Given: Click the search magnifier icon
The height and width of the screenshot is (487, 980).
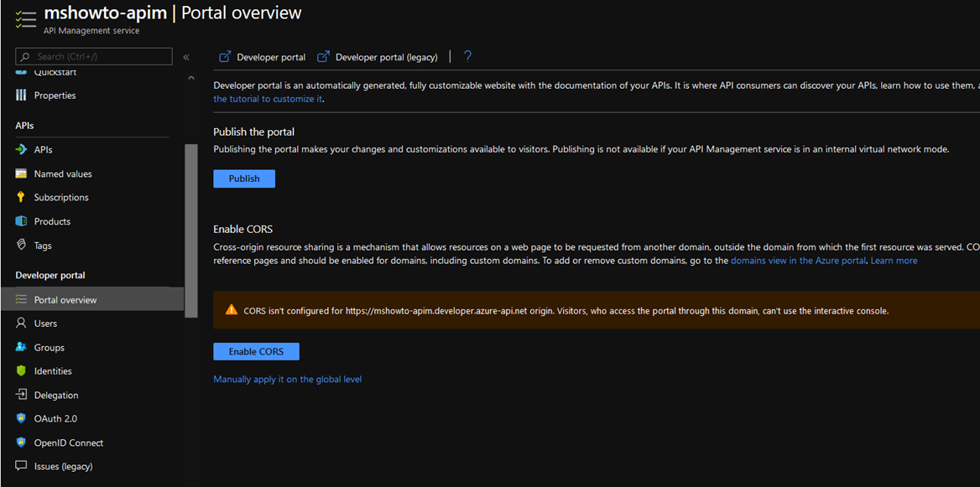Looking at the screenshot, I should pos(26,57).
